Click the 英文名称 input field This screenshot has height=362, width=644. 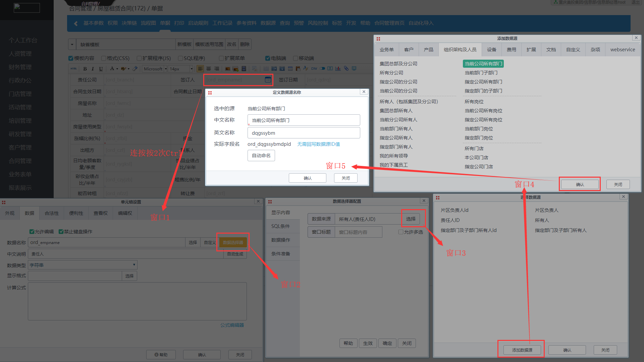pyautogui.click(x=304, y=133)
